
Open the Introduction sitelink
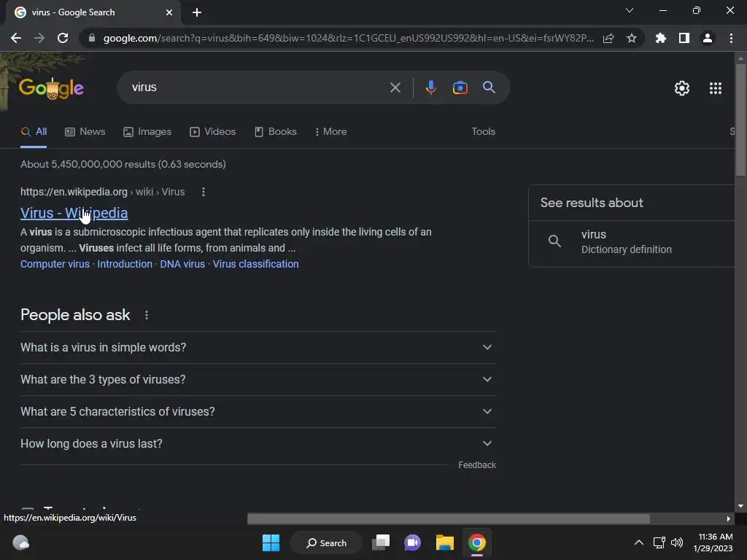tap(125, 264)
